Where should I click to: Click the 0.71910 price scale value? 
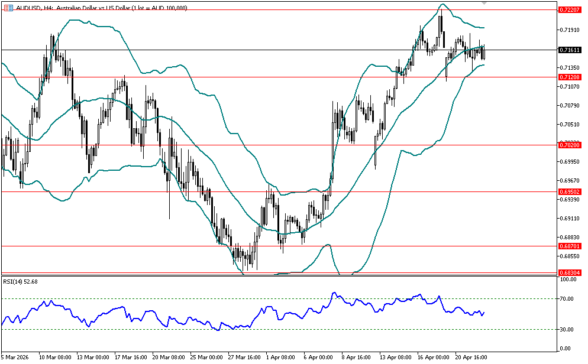569,30
